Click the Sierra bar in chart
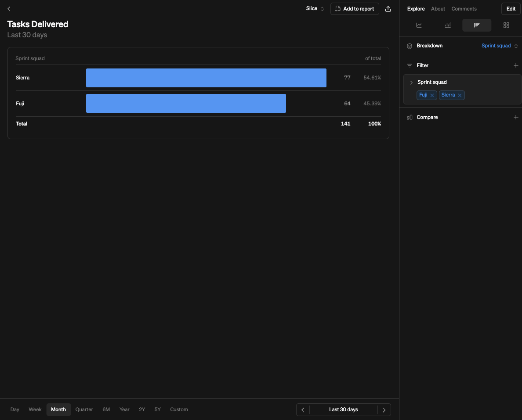This screenshot has height=420, width=522. tap(206, 78)
